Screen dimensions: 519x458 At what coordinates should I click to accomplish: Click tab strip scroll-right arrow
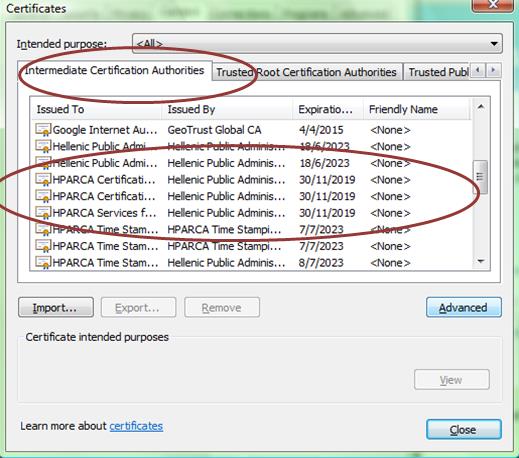(493, 70)
